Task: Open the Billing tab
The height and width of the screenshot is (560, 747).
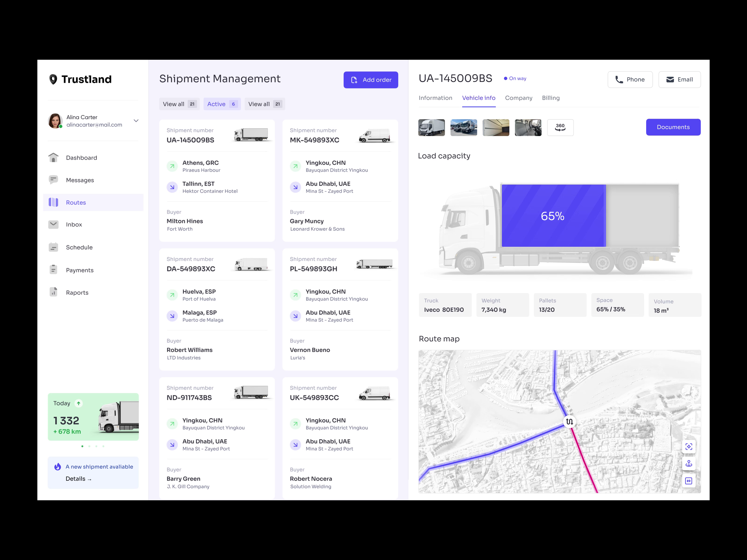Action: 551,98
